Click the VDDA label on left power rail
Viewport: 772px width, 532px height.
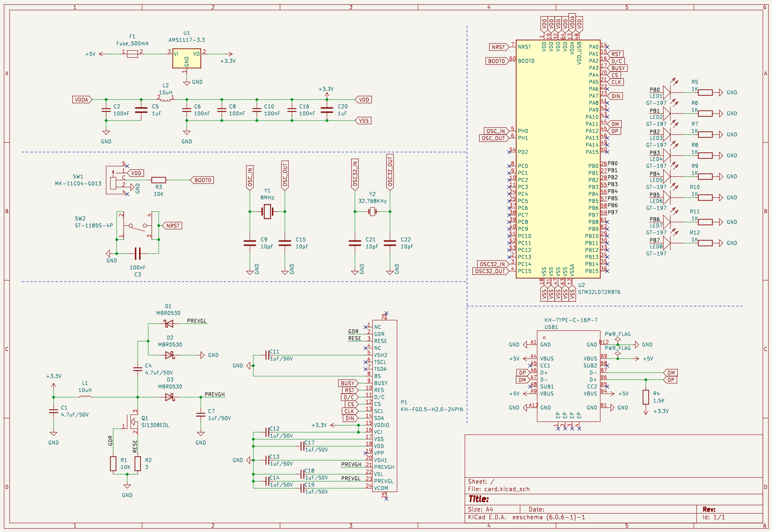(82, 100)
